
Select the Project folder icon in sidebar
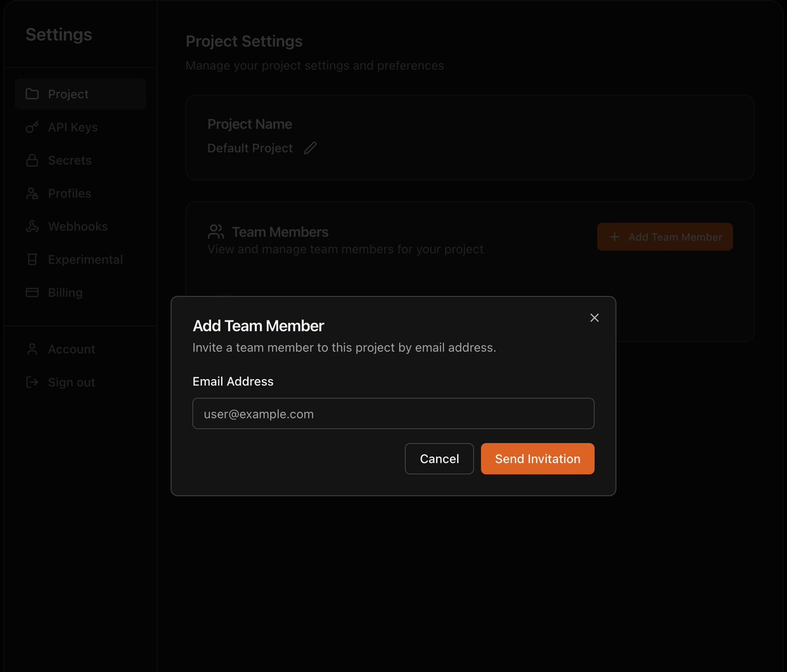[32, 94]
